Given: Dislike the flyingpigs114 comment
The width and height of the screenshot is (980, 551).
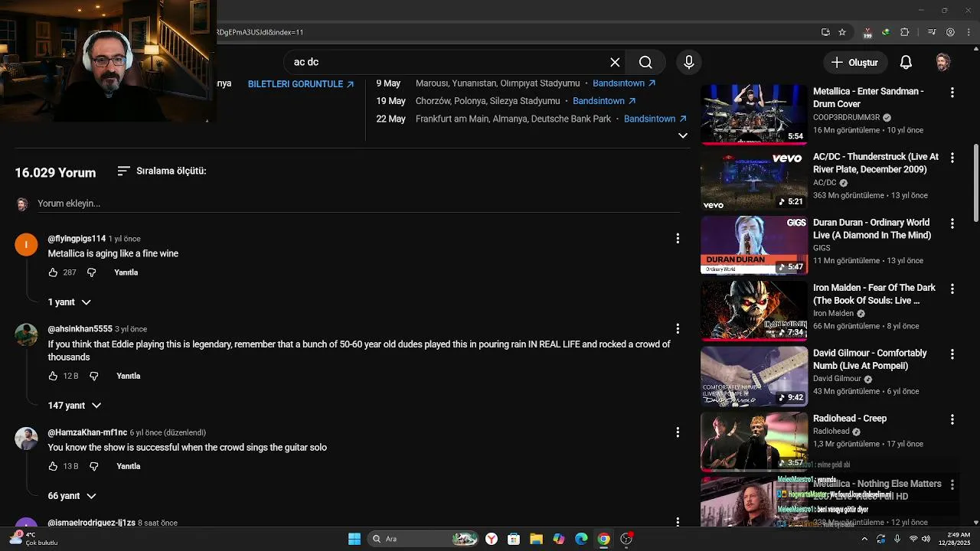Looking at the screenshot, I should coord(91,272).
